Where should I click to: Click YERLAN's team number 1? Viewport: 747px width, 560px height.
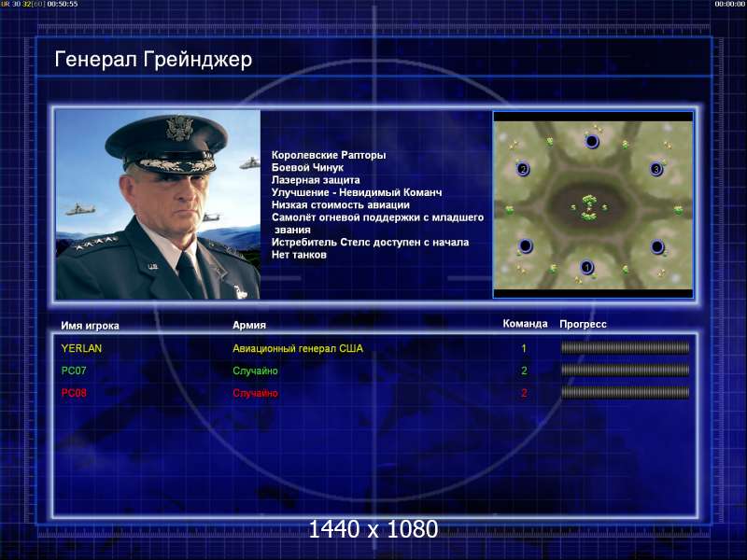click(x=524, y=348)
